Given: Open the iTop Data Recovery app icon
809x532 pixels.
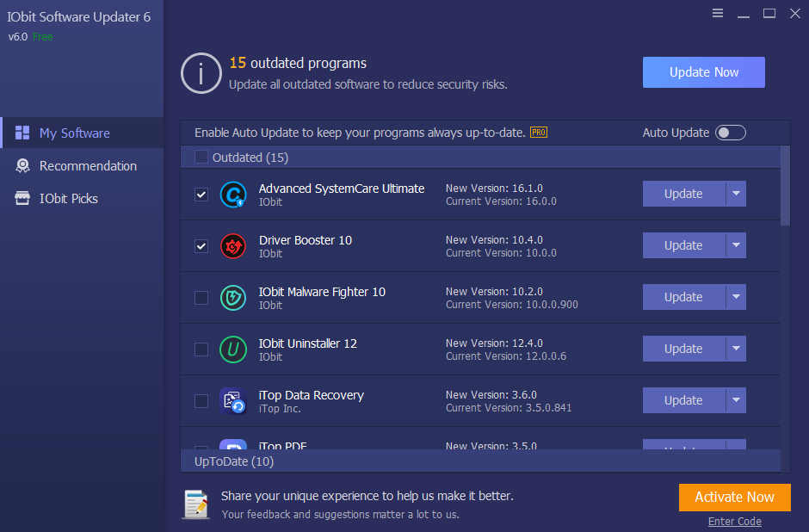Looking at the screenshot, I should point(233,400).
